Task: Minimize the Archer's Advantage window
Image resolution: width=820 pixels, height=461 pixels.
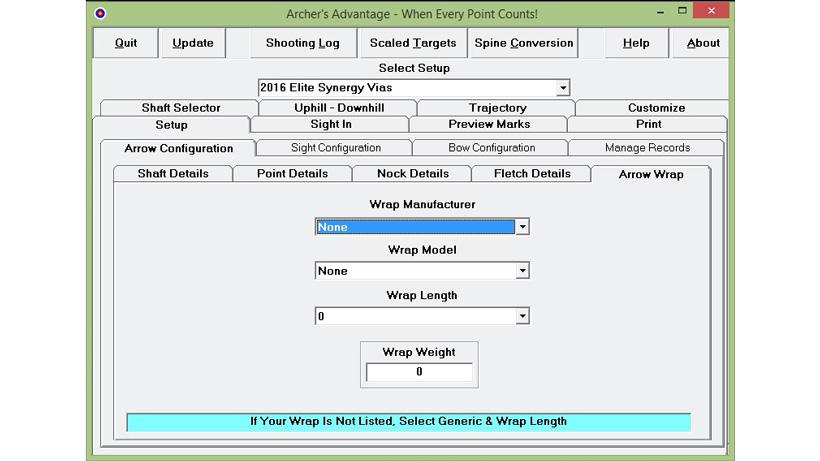Action: [x=660, y=11]
